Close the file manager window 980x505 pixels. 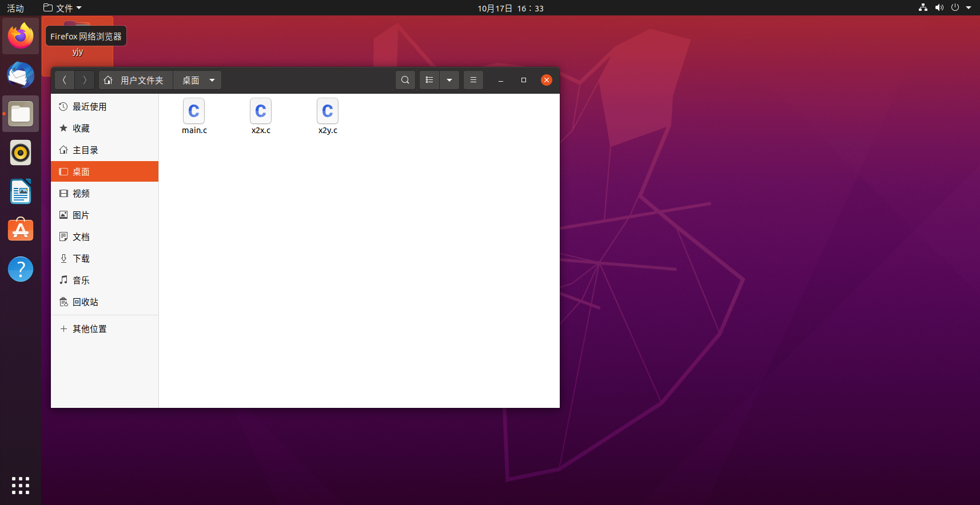(547, 80)
